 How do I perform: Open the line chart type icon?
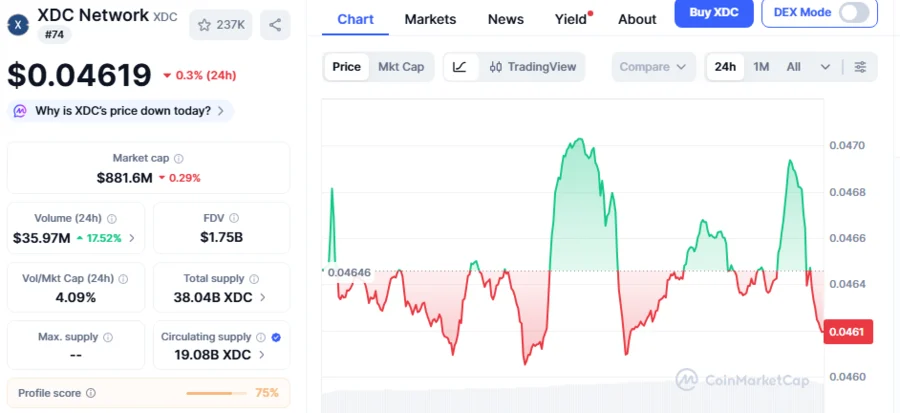click(x=459, y=67)
